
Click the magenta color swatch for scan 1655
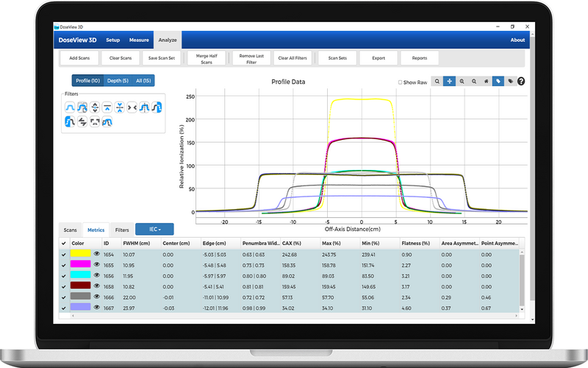coord(79,264)
